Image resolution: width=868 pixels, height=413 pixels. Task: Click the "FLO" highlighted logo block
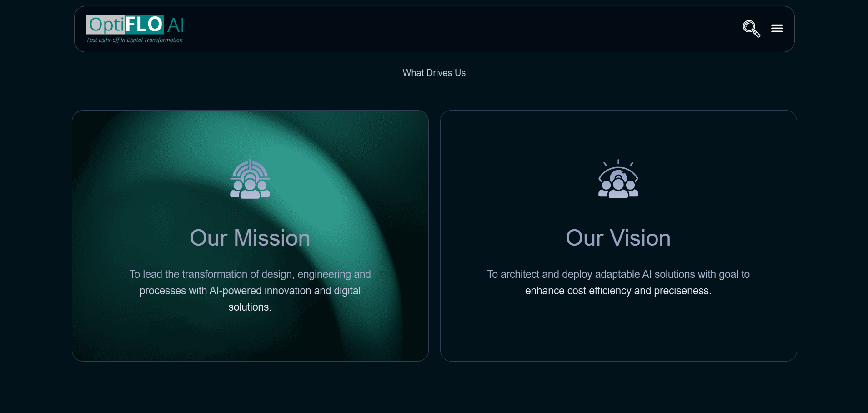coord(144,24)
